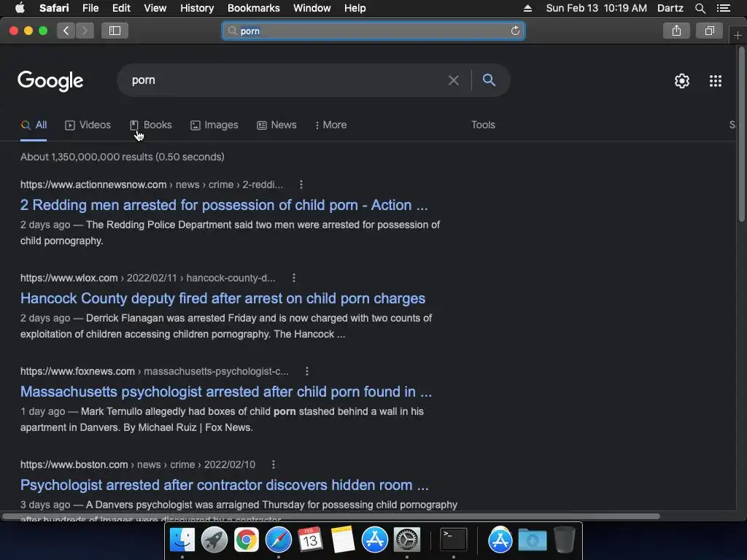
Task: Open the Window menu
Action: click(x=312, y=8)
